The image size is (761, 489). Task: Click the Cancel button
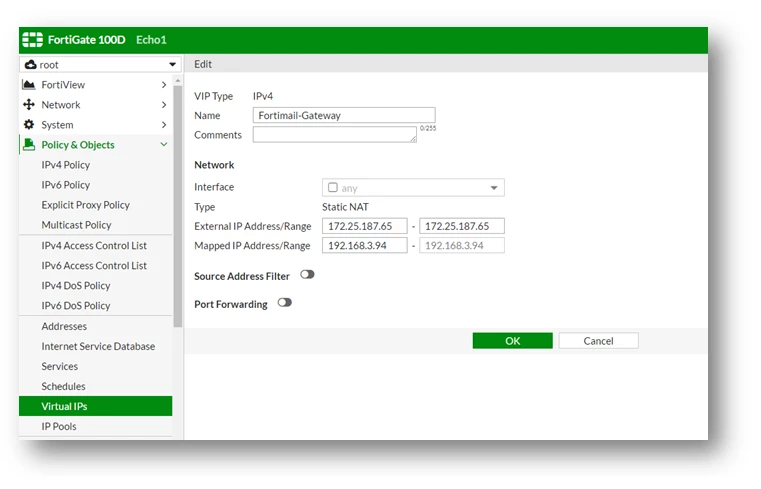598,341
